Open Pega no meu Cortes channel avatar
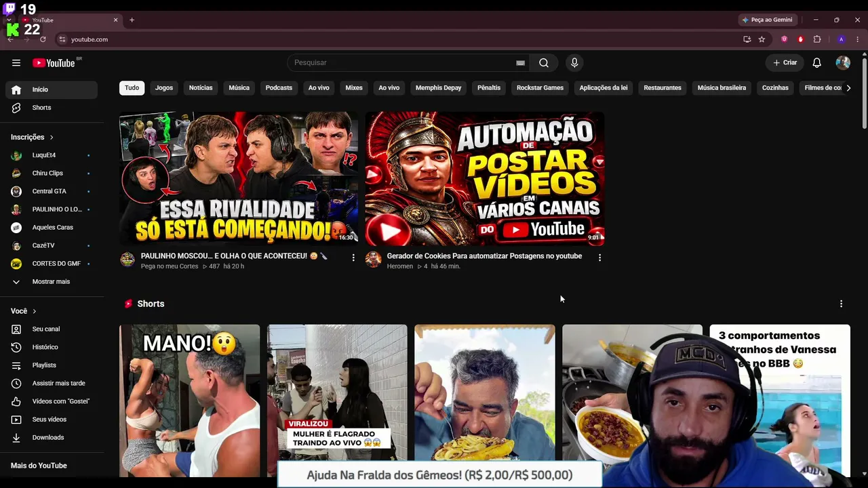Viewport: 868px width, 488px height. pyautogui.click(x=127, y=260)
